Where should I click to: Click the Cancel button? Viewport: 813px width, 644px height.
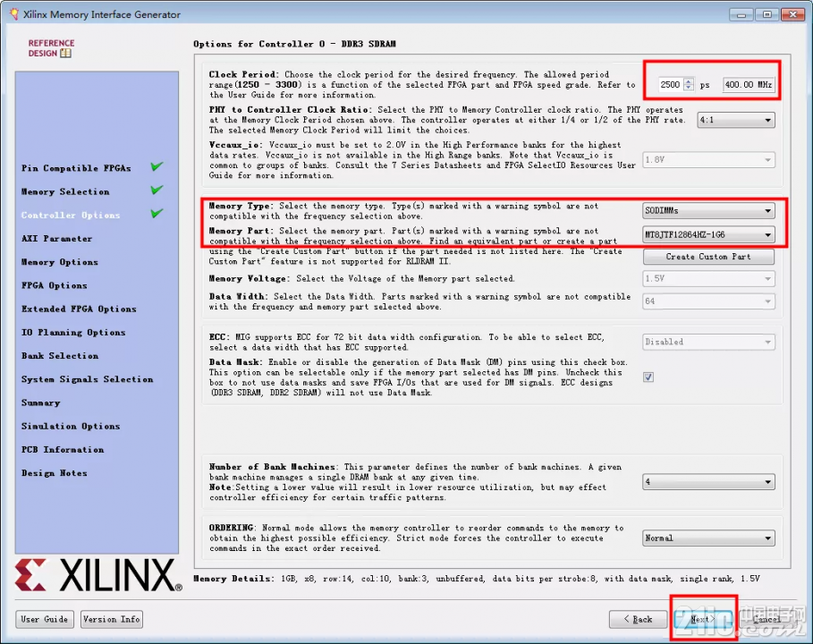[x=766, y=619]
